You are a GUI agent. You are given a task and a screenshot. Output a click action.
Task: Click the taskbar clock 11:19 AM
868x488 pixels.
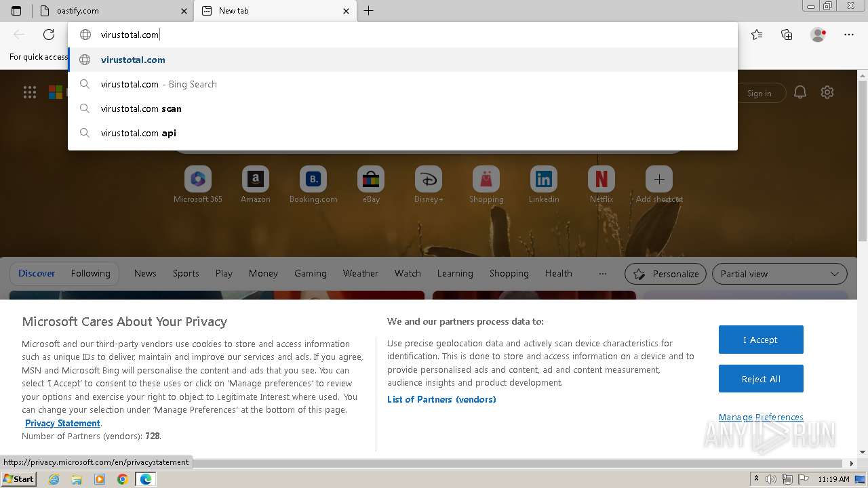pyautogui.click(x=833, y=479)
